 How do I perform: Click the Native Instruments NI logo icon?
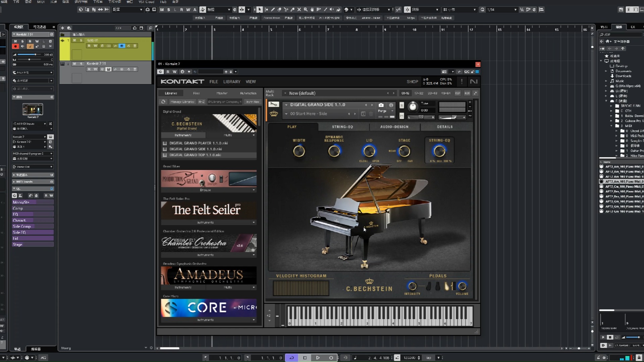pos(474,81)
